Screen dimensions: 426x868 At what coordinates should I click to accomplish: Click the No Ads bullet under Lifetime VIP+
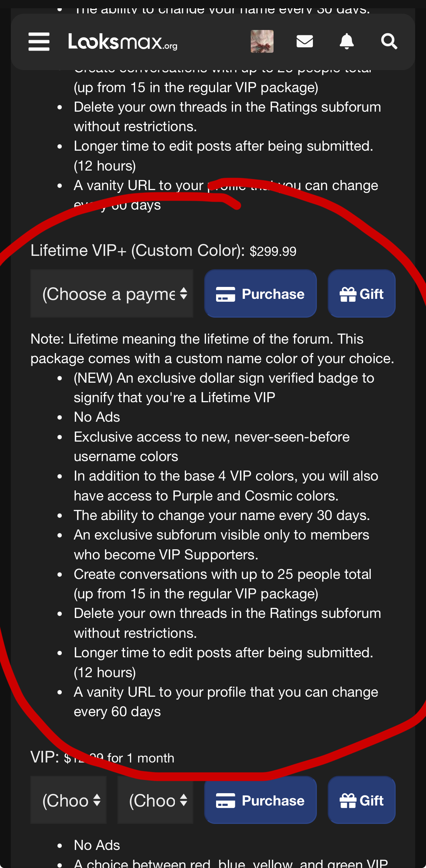97,417
